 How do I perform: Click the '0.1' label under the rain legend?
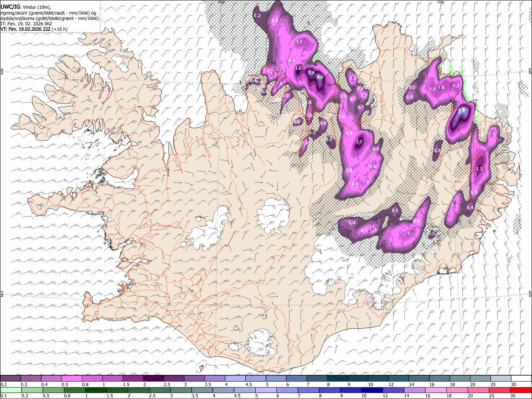(3, 396)
